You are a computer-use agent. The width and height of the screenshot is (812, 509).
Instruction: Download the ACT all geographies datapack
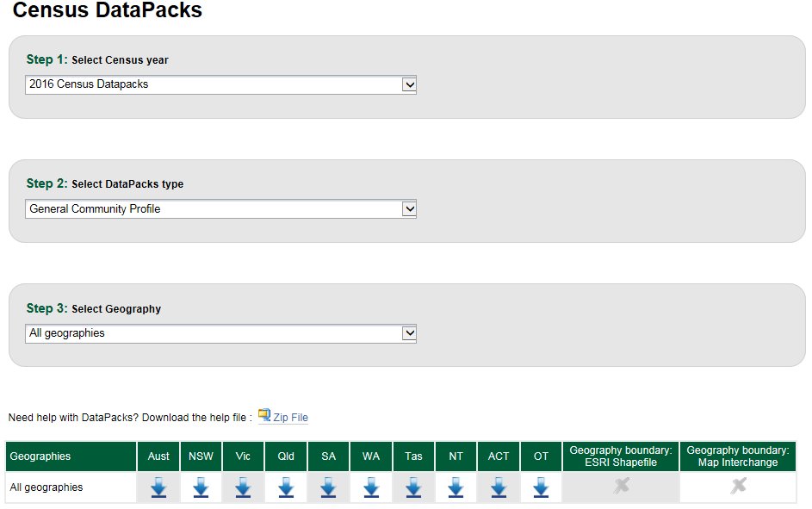pyautogui.click(x=499, y=488)
